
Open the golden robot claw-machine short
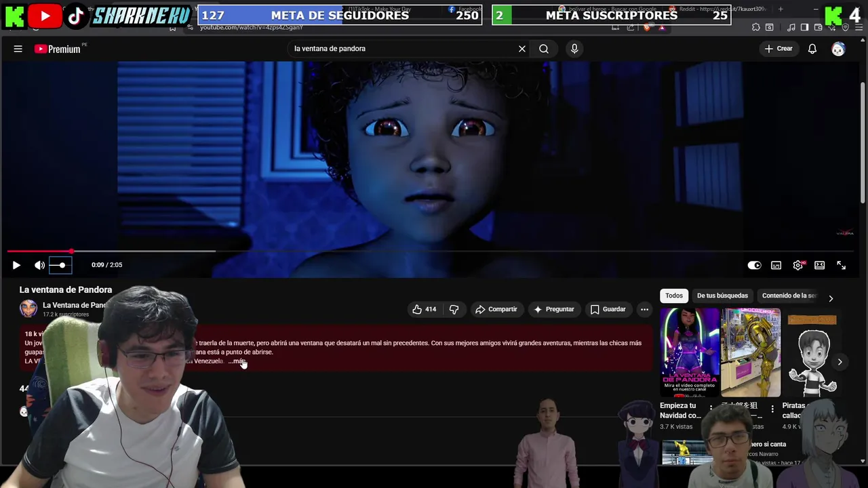[x=751, y=352]
